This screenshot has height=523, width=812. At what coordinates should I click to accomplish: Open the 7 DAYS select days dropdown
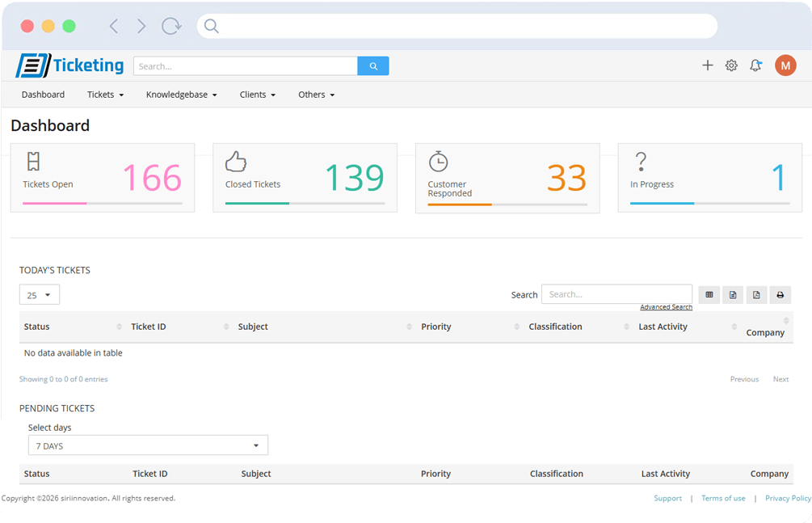point(148,445)
